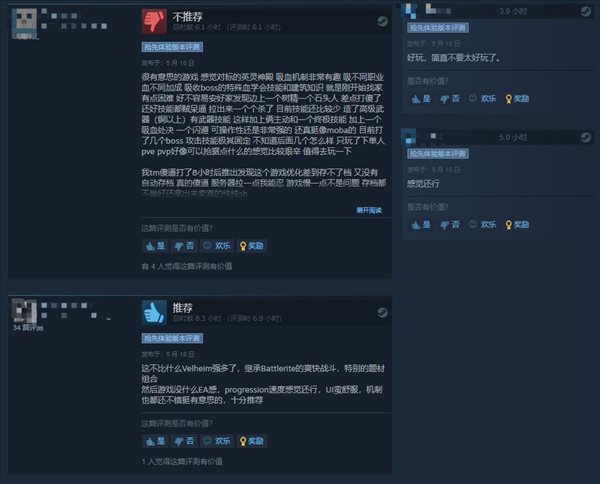Vote 否 on the 不推荐 review

tap(184, 246)
